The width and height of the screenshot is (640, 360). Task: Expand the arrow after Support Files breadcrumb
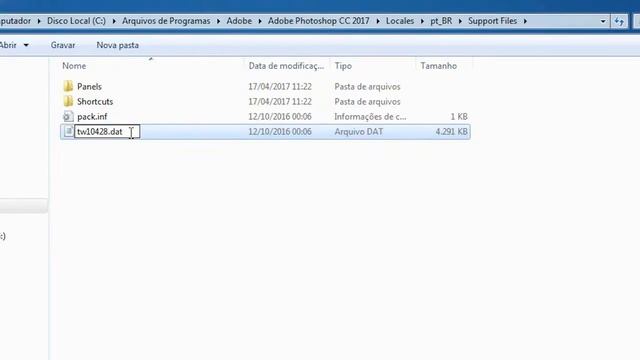click(x=525, y=21)
